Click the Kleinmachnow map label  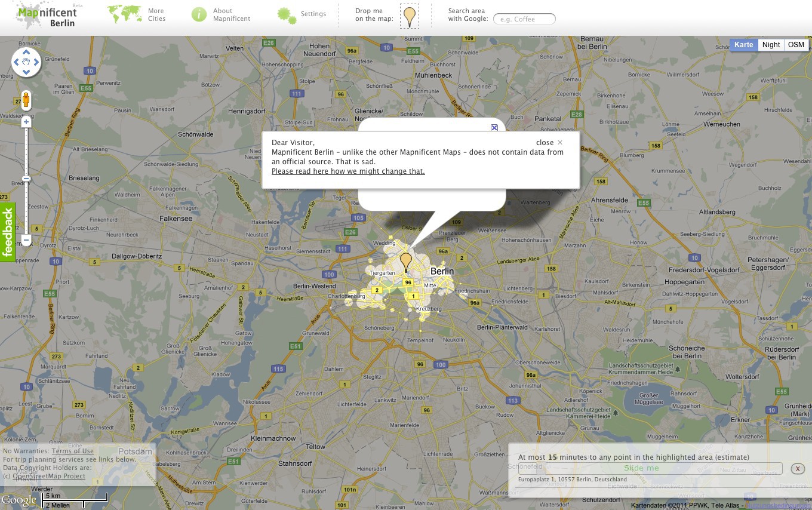(273, 438)
